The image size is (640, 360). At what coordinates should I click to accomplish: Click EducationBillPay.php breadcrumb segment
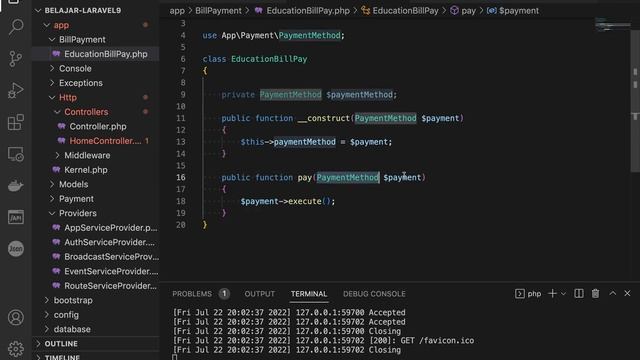[308, 11]
